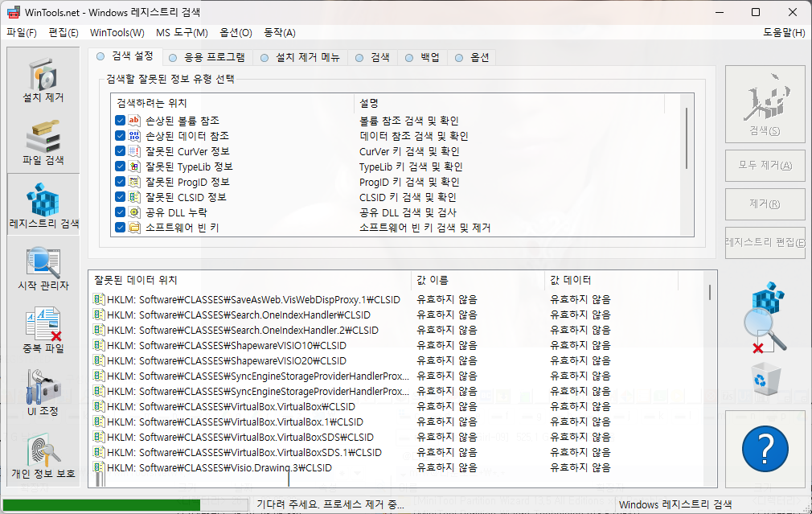Image resolution: width=812 pixels, height=514 pixels.
Task: Click gear icon beside 공유 DLL 누락
Action: point(134,212)
